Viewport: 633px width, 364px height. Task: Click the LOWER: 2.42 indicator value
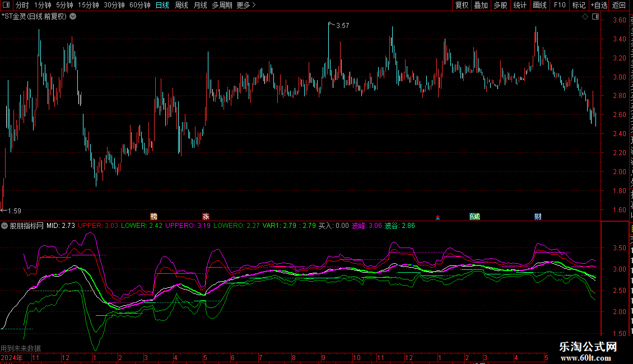(142, 226)
